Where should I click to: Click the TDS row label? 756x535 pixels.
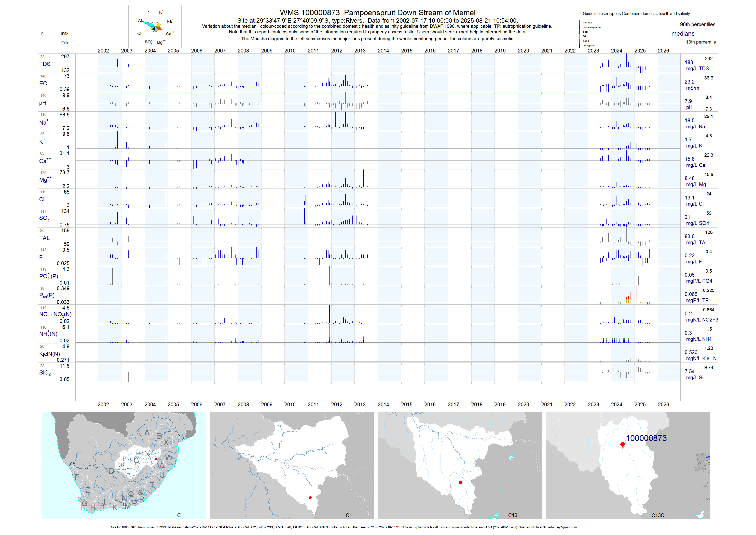(45, 64)
